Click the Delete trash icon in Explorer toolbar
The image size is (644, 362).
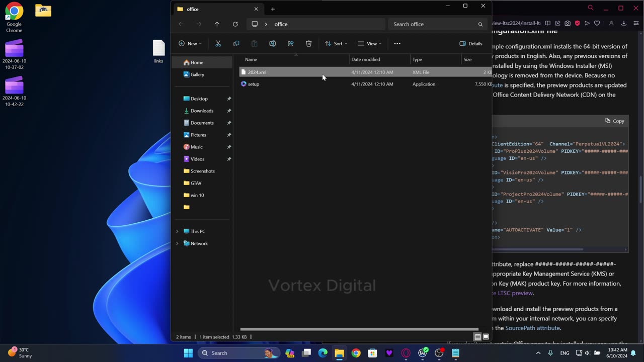(x=308, y=44)
